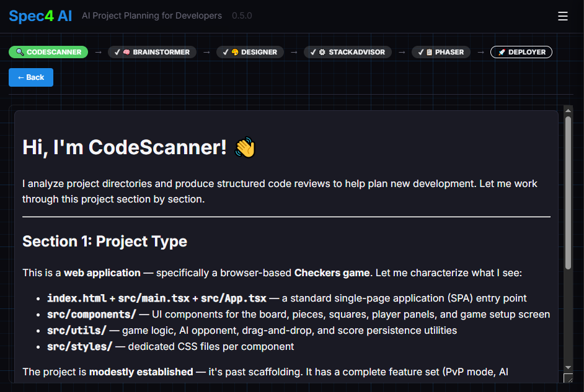This screenshot has height=392, width=584.
Task: Click the 'Section 1: Project Type' heading
Action: click(x=105, y=242)
